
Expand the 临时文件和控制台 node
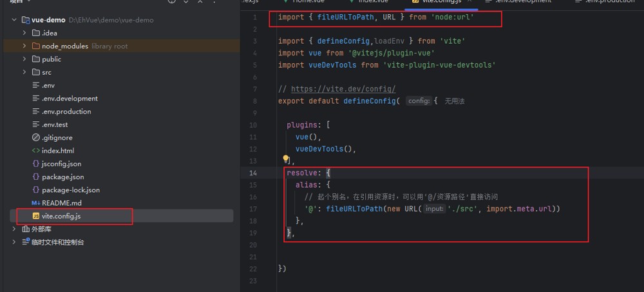click(14, 242)
